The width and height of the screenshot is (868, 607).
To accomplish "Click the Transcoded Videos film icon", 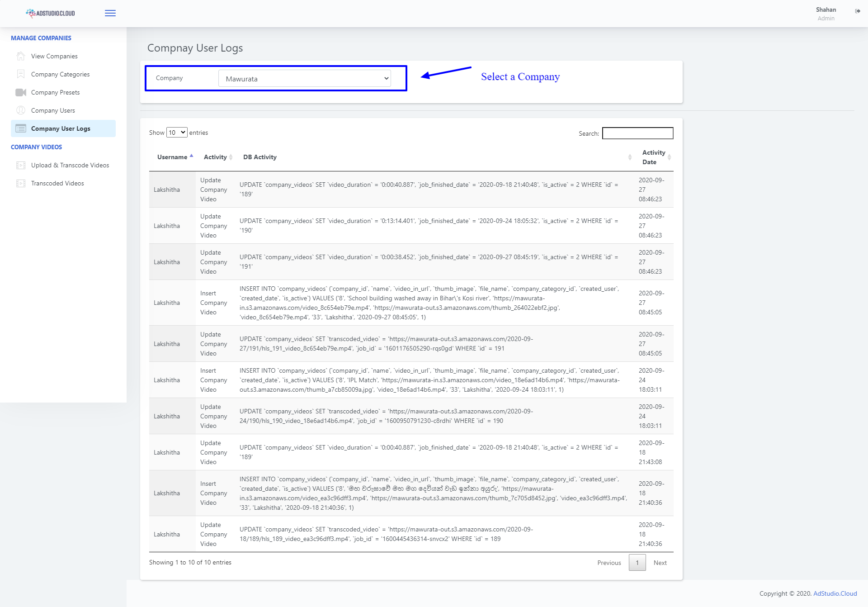I will [x=21, y=183].
